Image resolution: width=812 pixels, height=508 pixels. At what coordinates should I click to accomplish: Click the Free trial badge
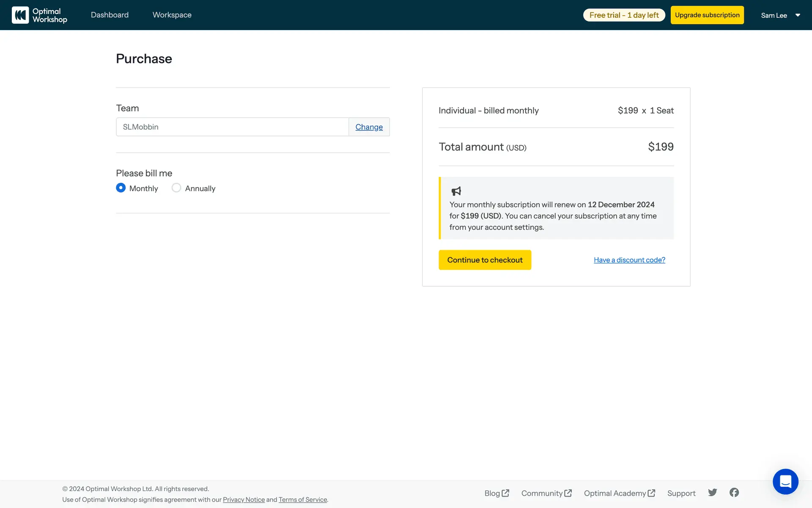[x=624, y=15]
